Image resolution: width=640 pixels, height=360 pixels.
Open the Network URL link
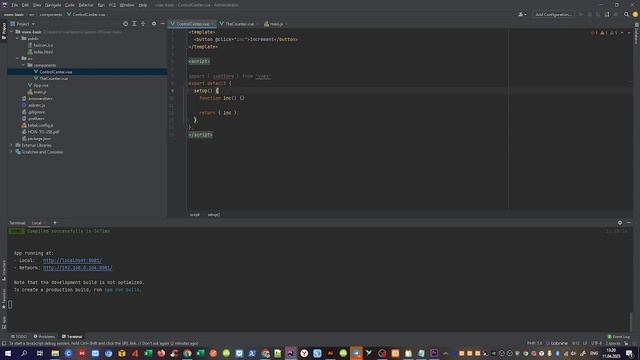(78, 268)
